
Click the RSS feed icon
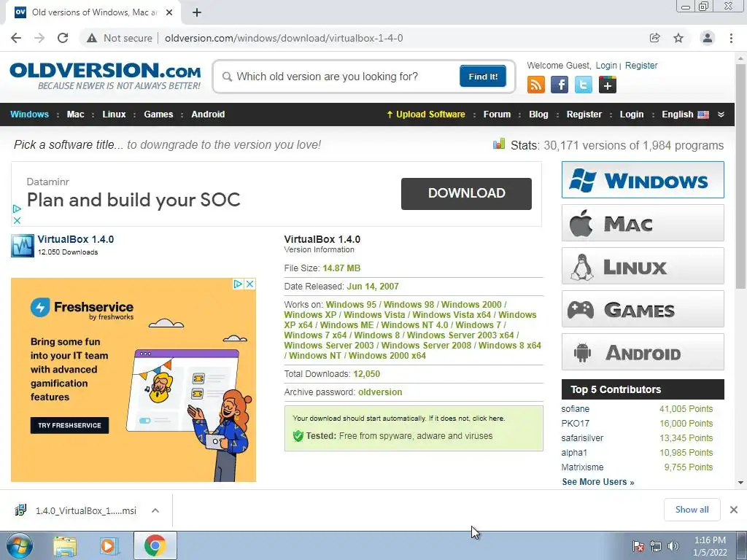coord(536,85)
